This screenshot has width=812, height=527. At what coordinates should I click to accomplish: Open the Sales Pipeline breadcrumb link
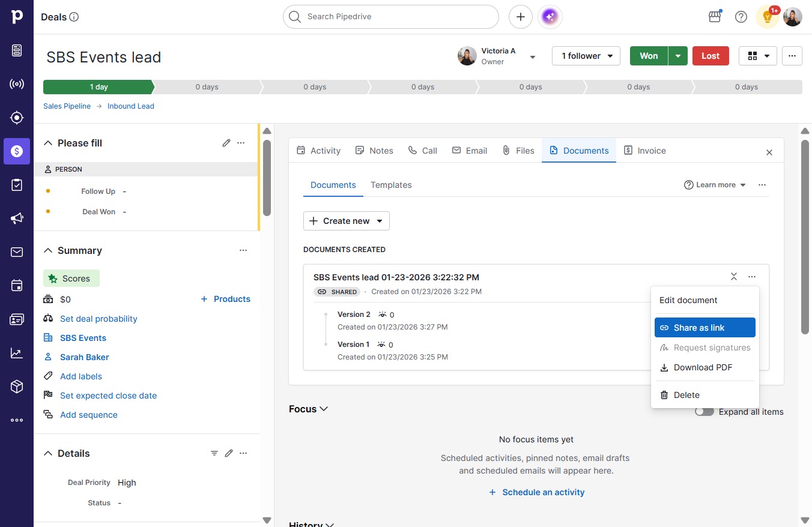[67, 106]
